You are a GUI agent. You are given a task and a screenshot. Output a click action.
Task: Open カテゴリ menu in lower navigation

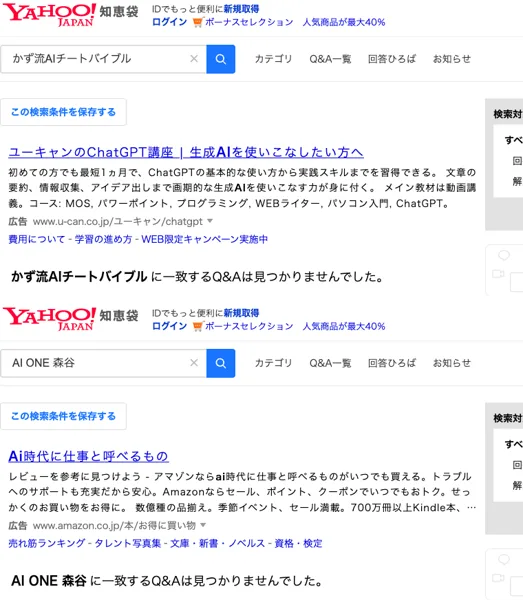(x=273, y=363)
